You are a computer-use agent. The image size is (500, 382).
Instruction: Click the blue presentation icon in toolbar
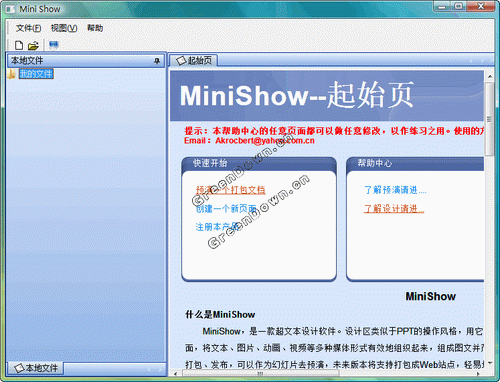tap(54, 45)
